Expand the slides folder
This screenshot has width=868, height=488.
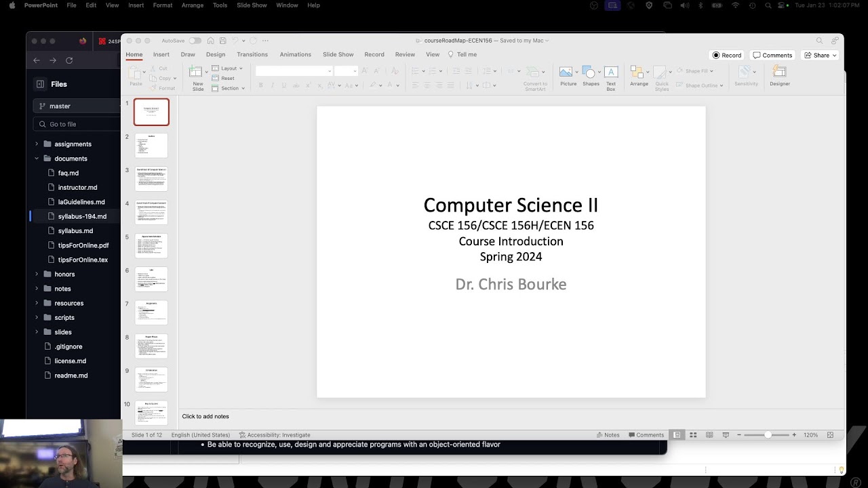click(37, 332)
